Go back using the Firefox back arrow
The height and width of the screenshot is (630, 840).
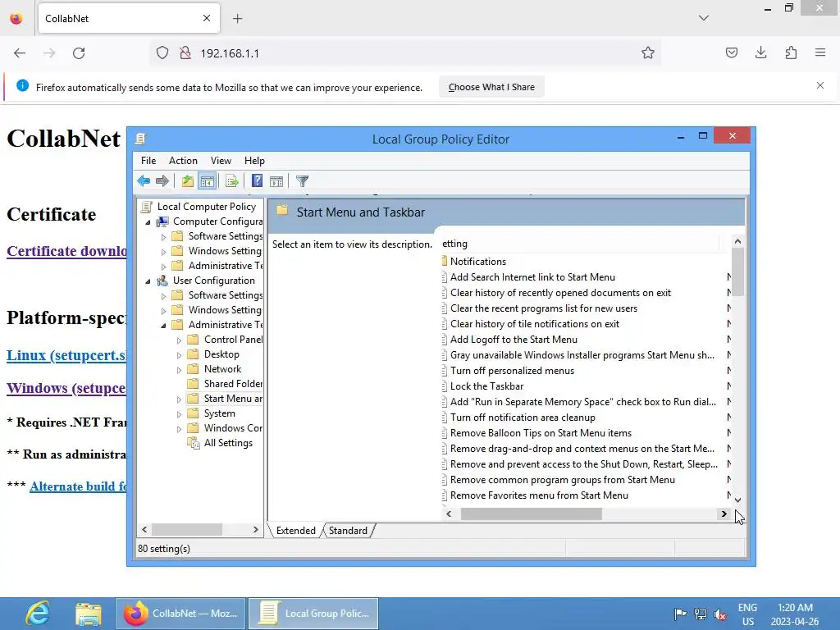20,53
